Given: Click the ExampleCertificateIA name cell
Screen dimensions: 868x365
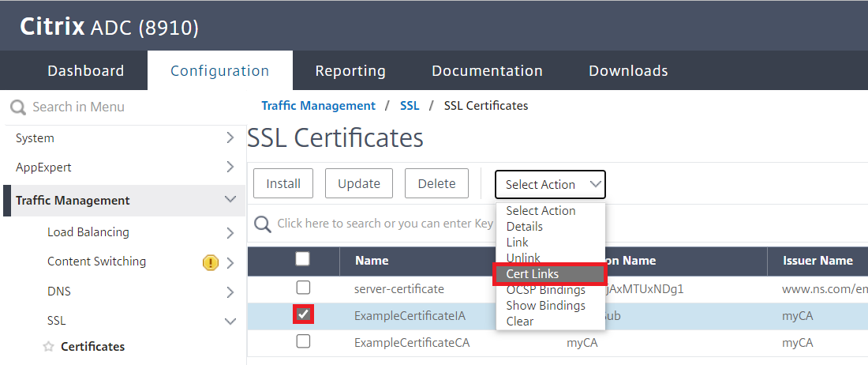Looking at the screenshot, I should pos(410,316).
